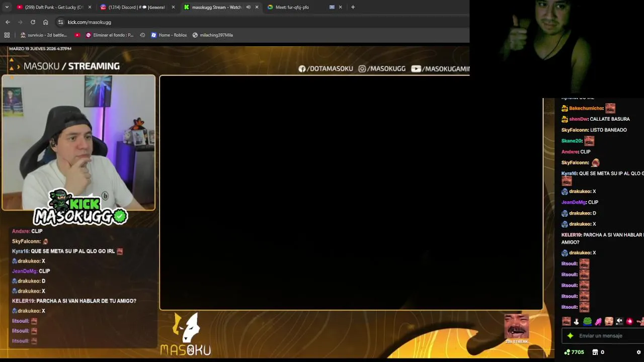Open the chat shop icon
This screenshot has height=362, width=644.
pyautogui.click(x=595, y=352)
